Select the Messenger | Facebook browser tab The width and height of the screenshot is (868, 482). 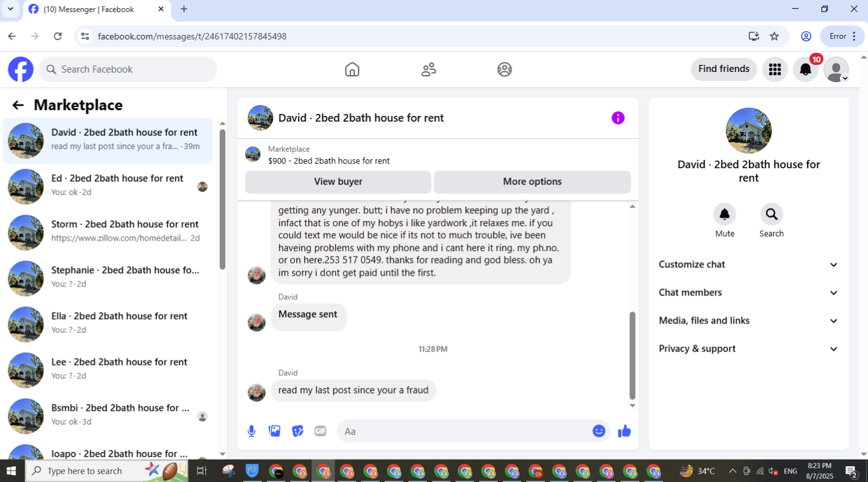tap(96, 10)
